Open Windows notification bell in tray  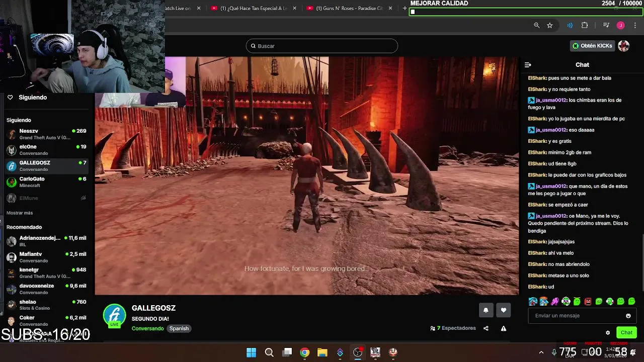(x=633, y=352)
